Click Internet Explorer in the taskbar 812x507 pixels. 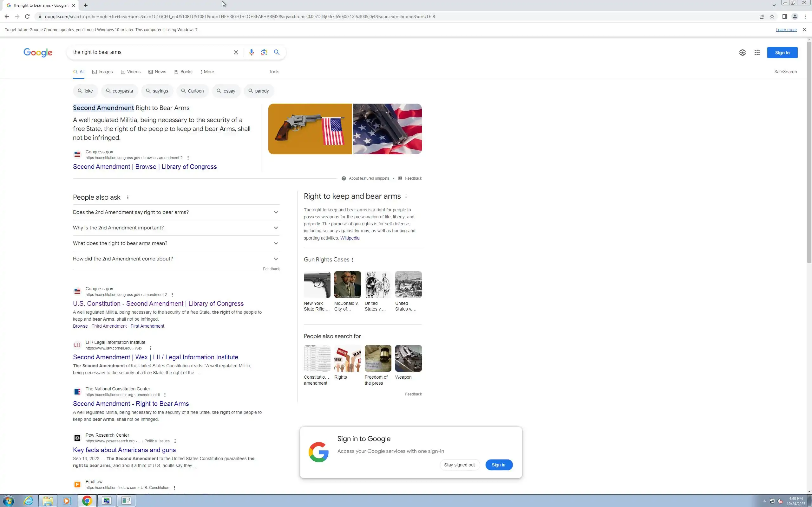tap(29, 501)
